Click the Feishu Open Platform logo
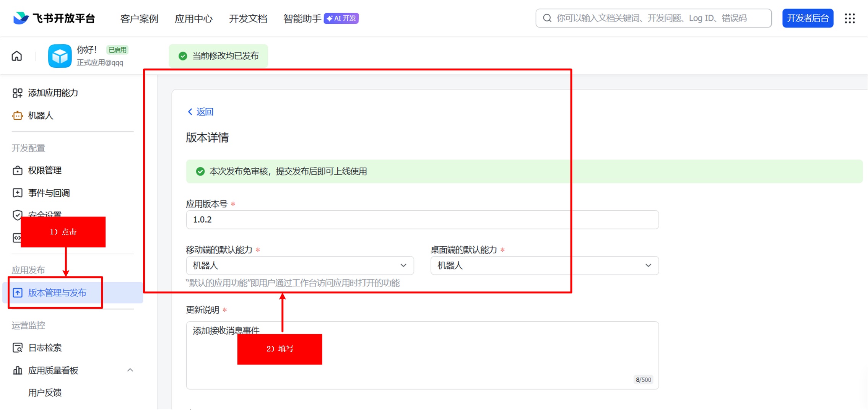868x410 pixels. (54, 18)
